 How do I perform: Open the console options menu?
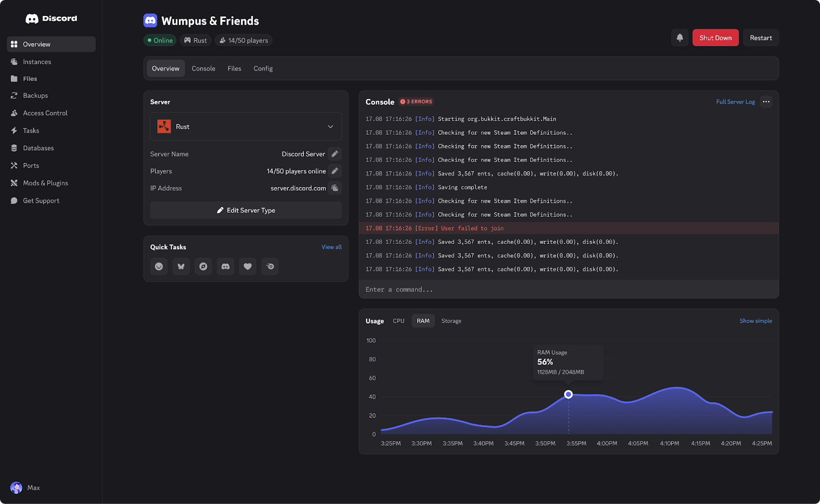[x=766, y=102]
